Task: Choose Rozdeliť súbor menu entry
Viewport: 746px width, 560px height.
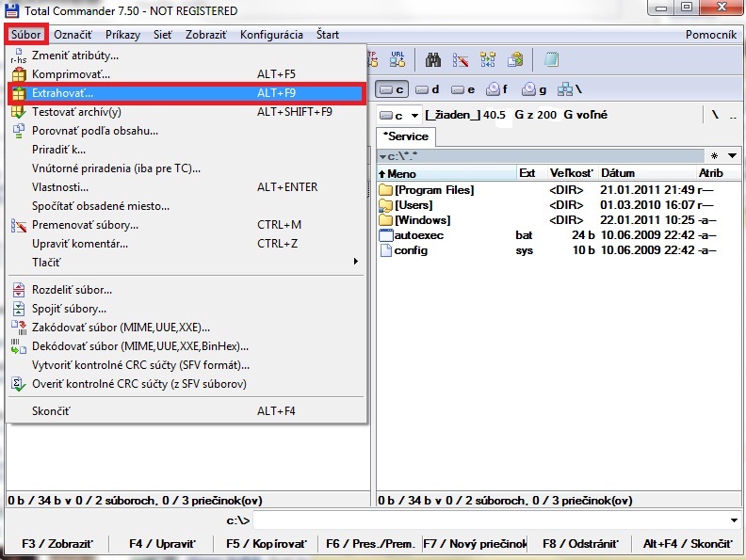Action: [186, 290]
